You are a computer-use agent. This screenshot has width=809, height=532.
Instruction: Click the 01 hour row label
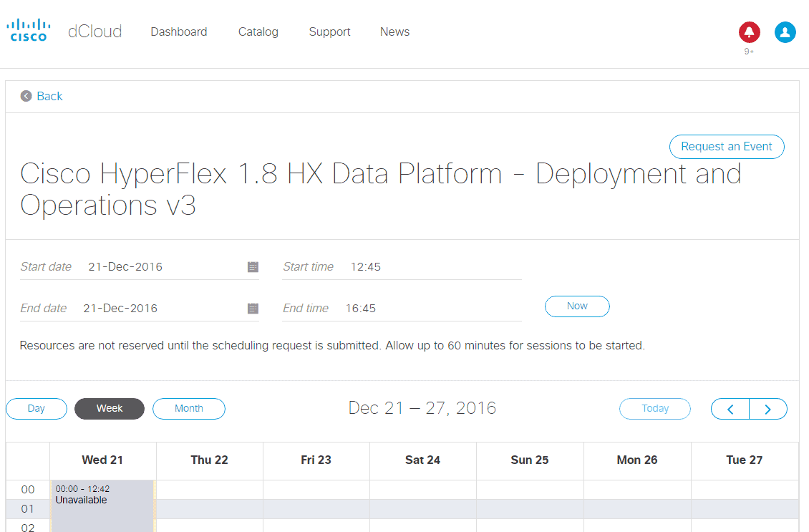28,509
